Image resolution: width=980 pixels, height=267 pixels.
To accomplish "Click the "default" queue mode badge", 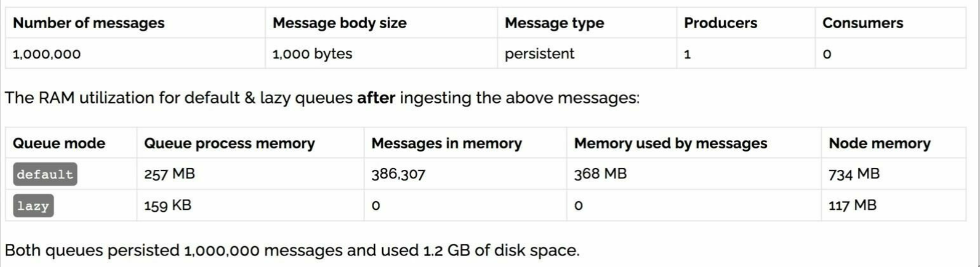I will pyautogui.click(x=45, y=174).
